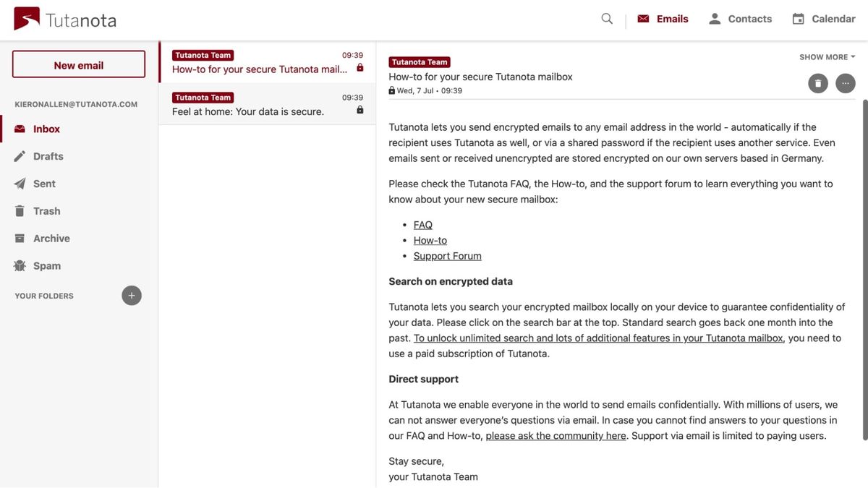Select the Drafts pencil icon
Screen dimensions: 868x488
(20, 155)
